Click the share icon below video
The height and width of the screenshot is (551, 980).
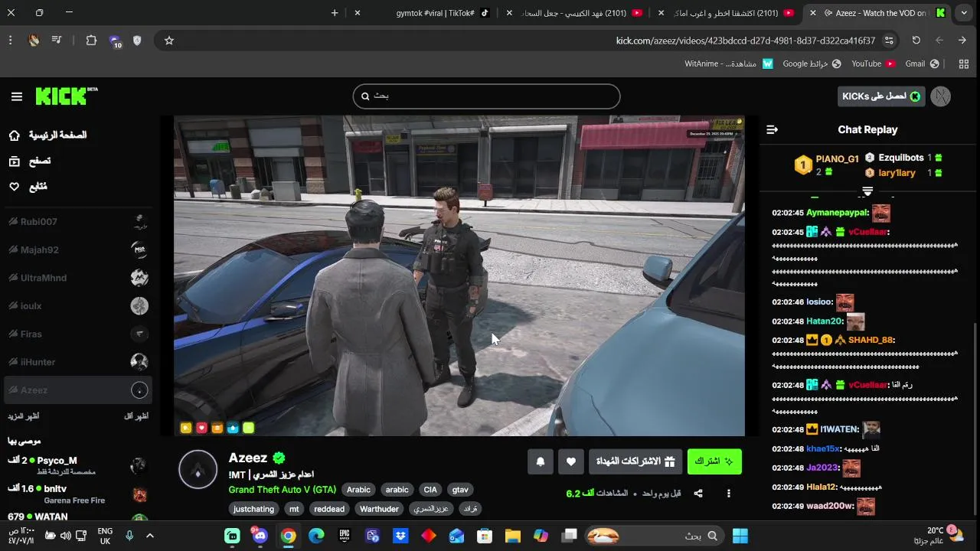click(698, 494)
